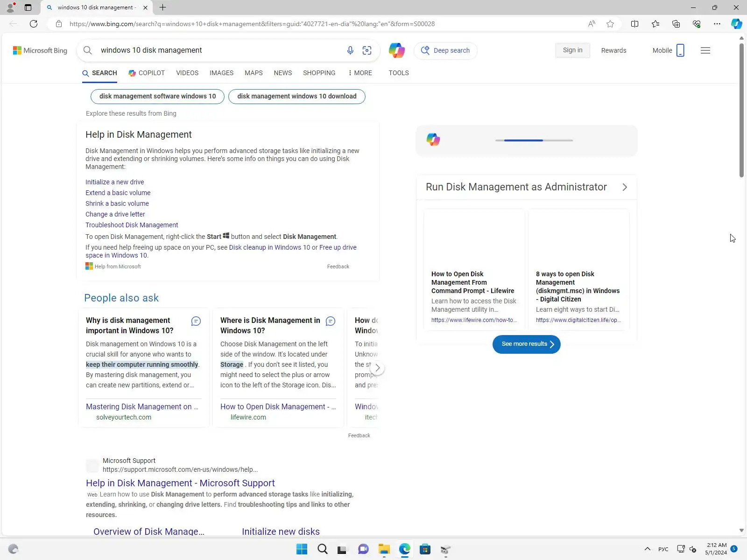Open Edge 'Settings and more' ellipsis
Viewport: 747px width, 560px height.
pos(717,24)
